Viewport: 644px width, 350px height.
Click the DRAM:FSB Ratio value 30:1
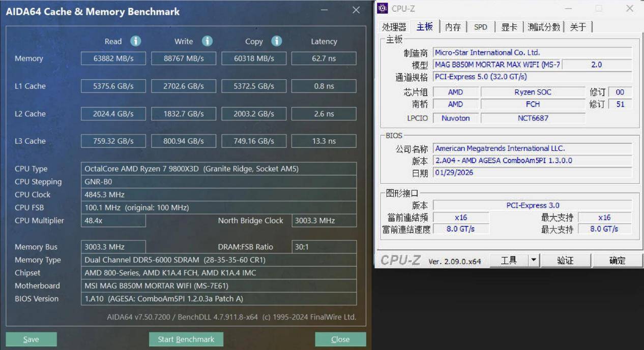[324, 247]
